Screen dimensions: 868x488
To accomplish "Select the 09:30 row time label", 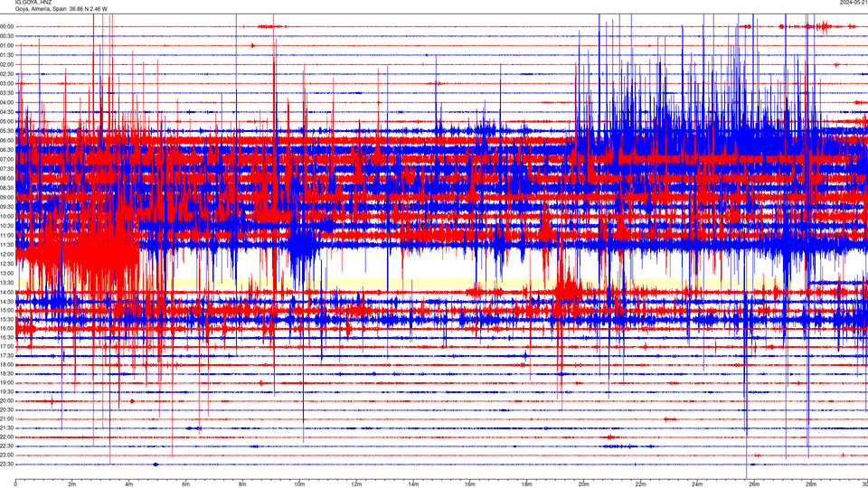I will 7,206.
